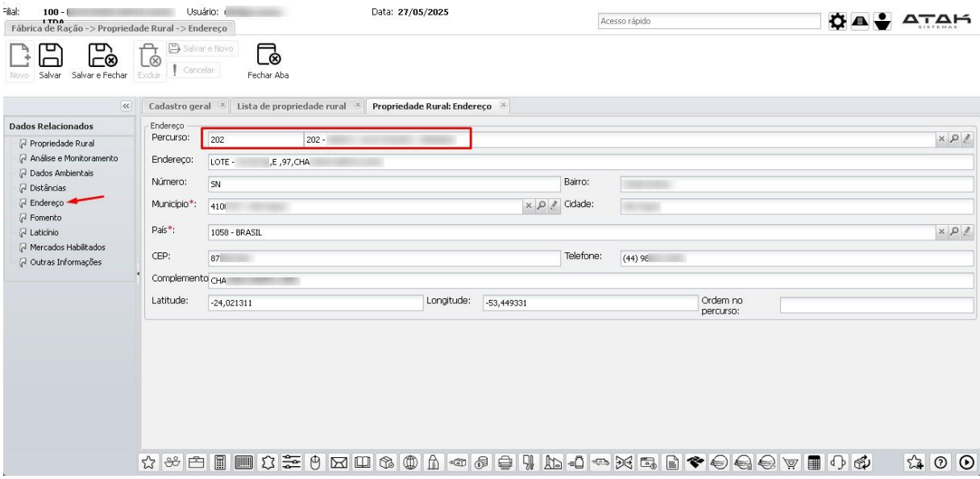Open Mercados Habilitados in sidebar
This screenshot has height=479, width=980.
click(68, 247)
